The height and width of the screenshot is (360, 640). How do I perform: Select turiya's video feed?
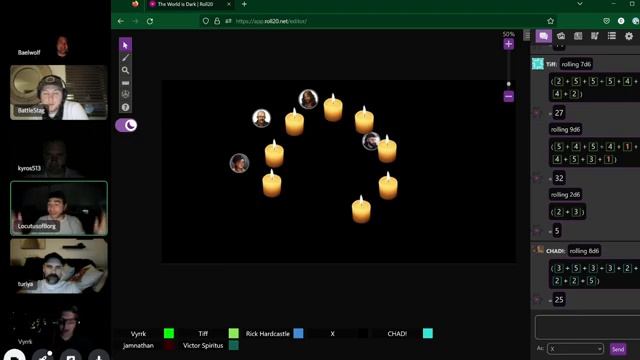tap(59, 266)
